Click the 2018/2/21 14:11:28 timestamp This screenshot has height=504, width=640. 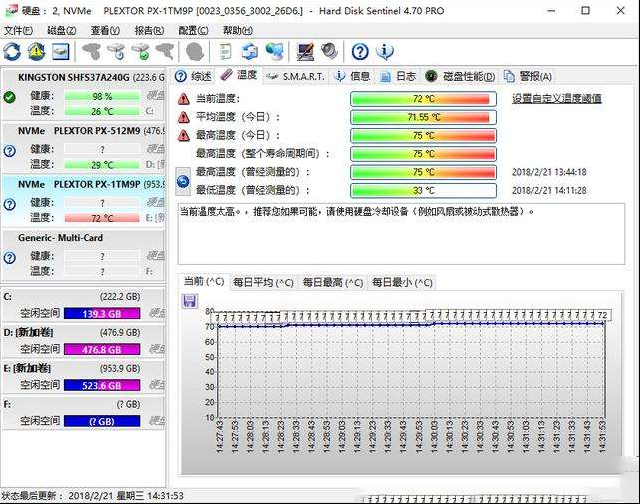(x=549, y=190)
